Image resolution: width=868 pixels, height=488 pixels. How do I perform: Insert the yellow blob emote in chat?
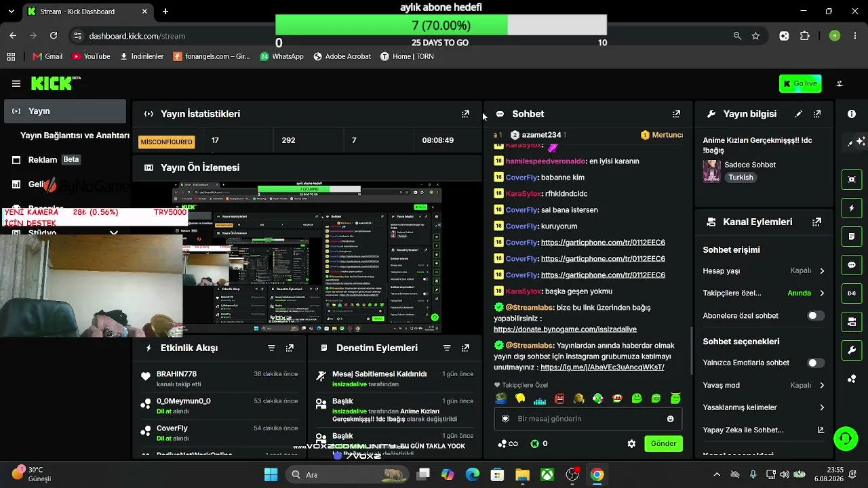coord(520,399)
